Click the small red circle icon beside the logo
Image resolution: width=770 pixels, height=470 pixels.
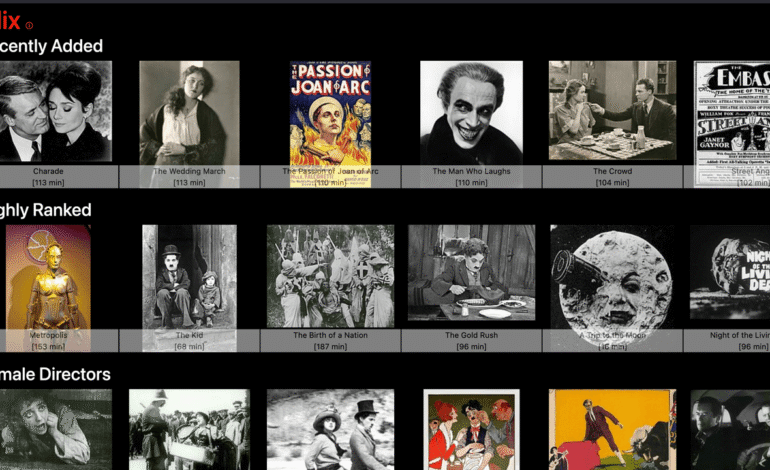point(29,26)
